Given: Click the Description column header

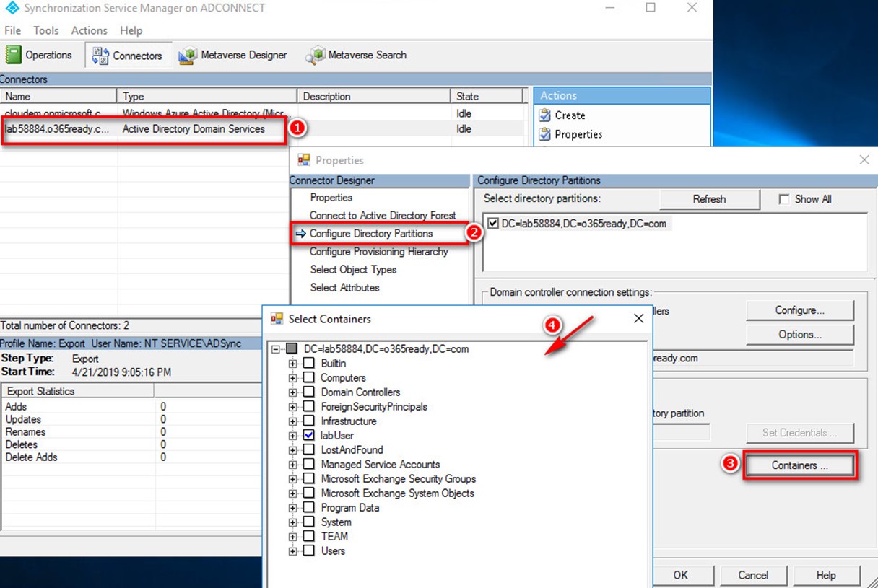Looking at the screenshot, I should point(374,96).
